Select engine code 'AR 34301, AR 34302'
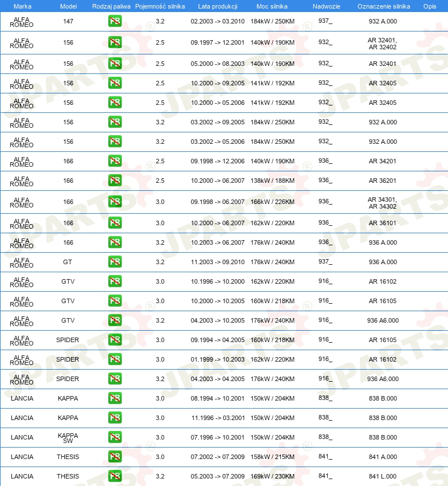 tap(382, 203)
